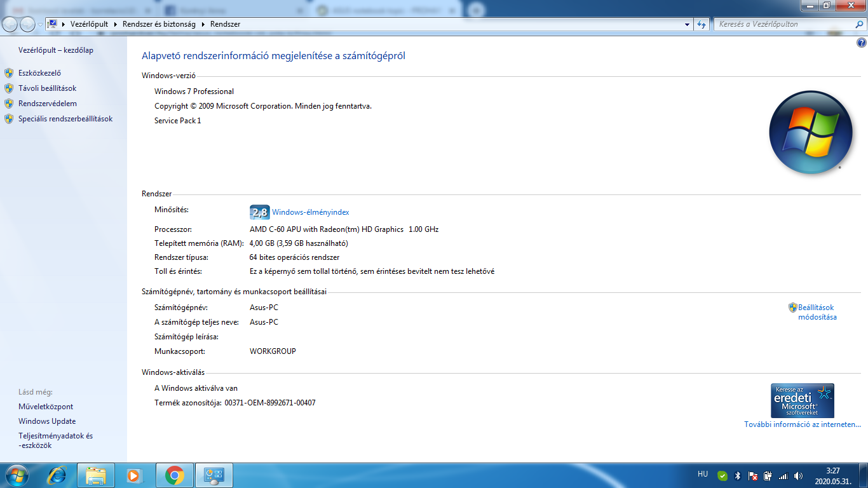Click the Windows 7 Professional text
This screenshot has width=868, height=488.
pos(194,91)
